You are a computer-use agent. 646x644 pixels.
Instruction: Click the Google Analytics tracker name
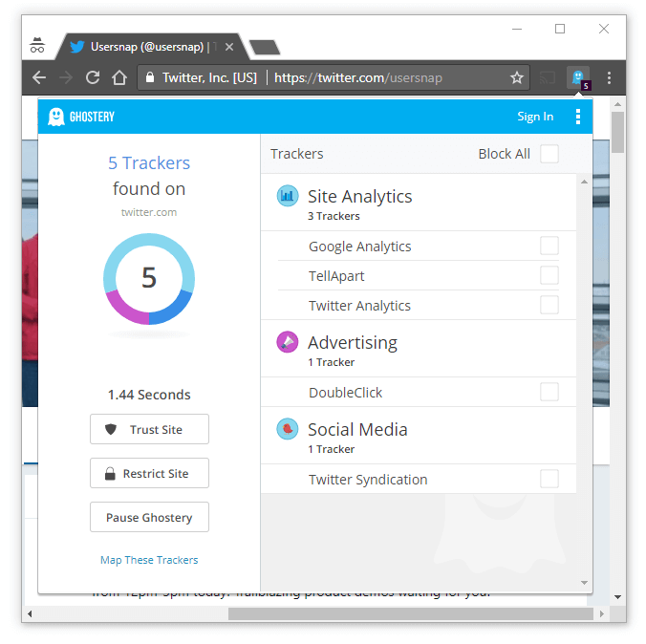click(x=360, y=247)
